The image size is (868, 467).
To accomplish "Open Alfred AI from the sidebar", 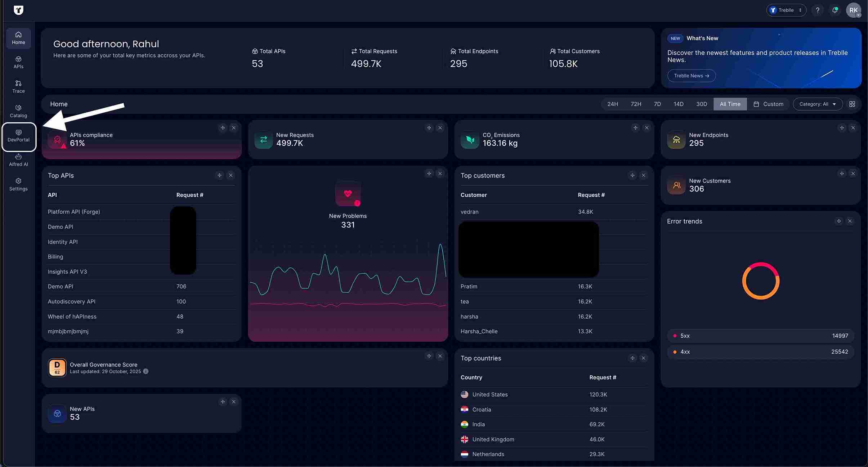I will coord(18,160).
